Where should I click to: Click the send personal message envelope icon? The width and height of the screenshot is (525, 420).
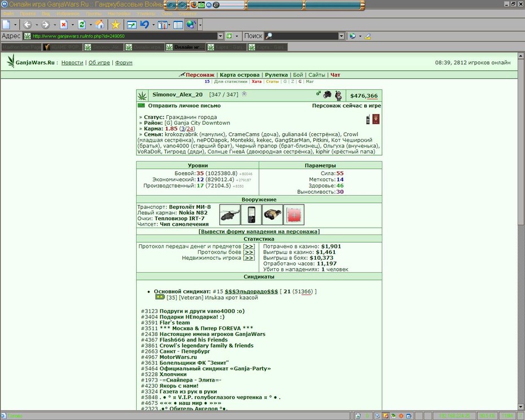[141, 106]
